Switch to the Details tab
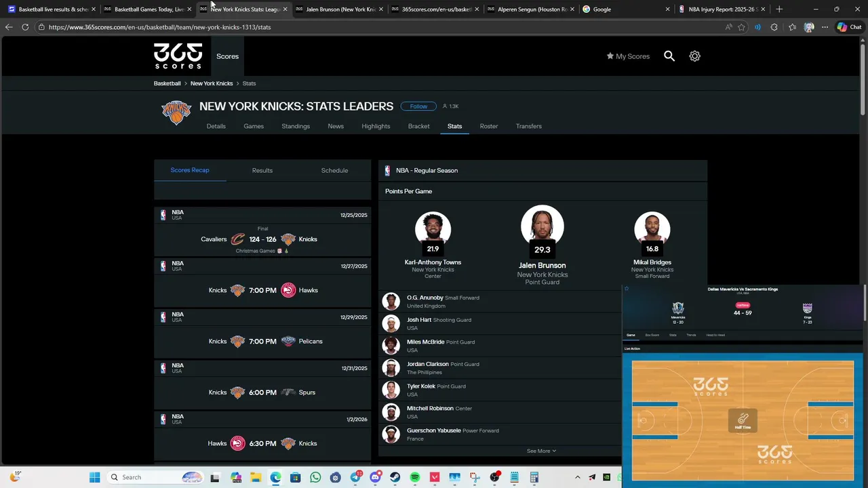 pyautogui.click(x=216, y=126)
